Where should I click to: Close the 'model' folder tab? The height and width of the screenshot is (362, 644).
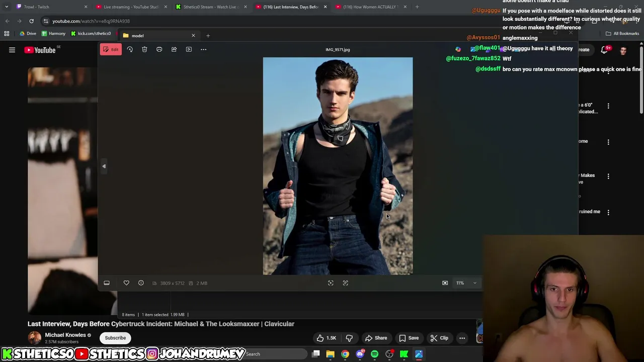click(x=193, y=36)
